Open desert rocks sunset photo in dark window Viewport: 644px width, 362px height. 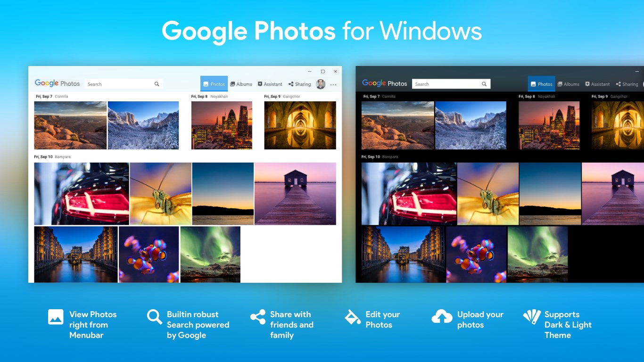tap(397, 125)
